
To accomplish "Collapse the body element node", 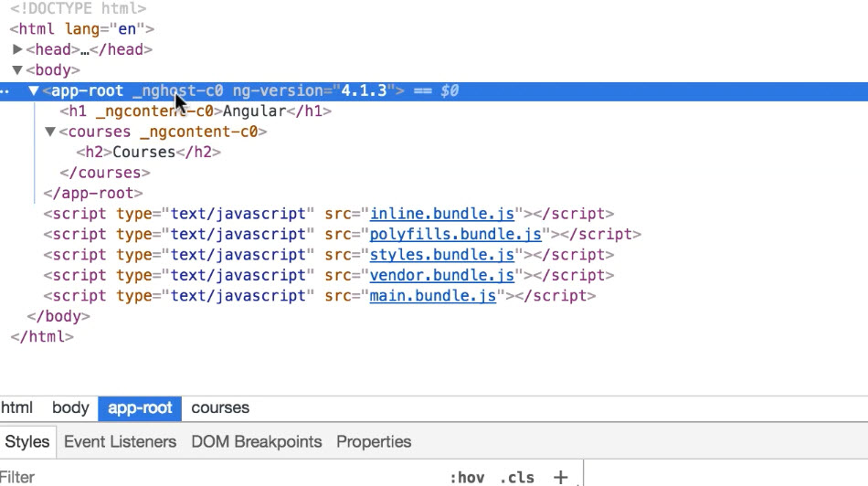I will 17,70.
